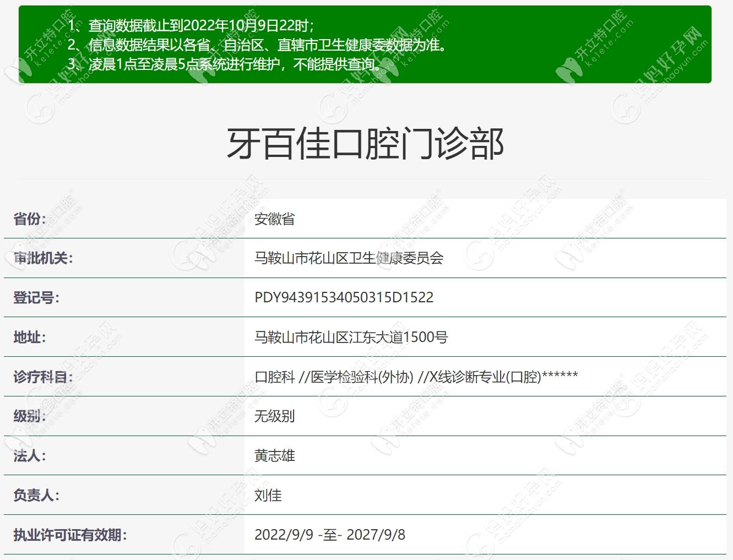733x560 pixels.
Task: Click the 牙百佳口腔门诊部 page heading
Action: coord(366,144)
